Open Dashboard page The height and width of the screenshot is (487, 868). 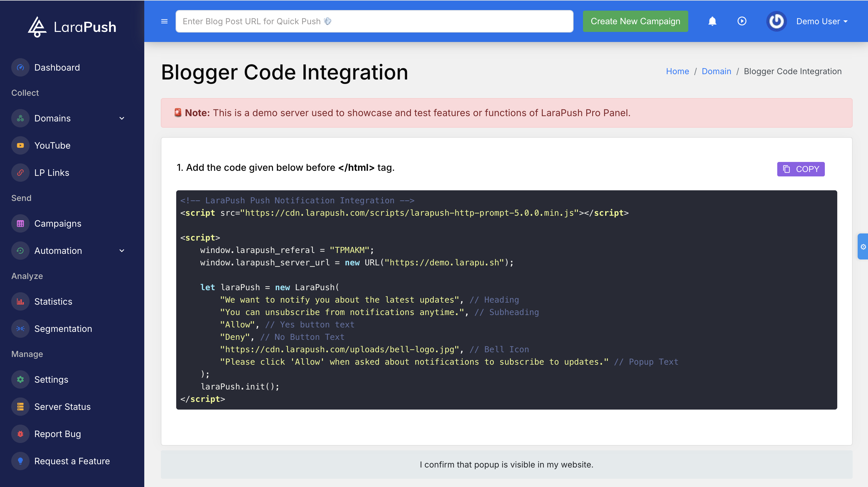(57, 67)
